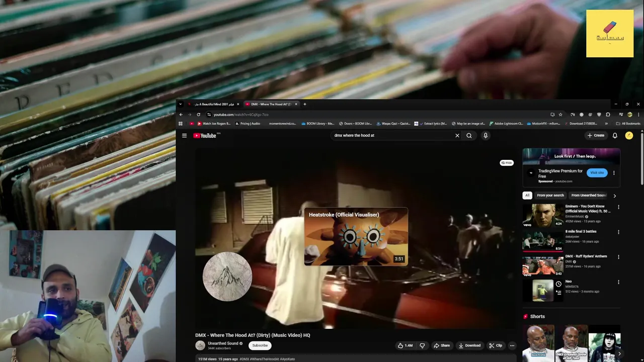Subscribe to Unearthed Sound

260,345
